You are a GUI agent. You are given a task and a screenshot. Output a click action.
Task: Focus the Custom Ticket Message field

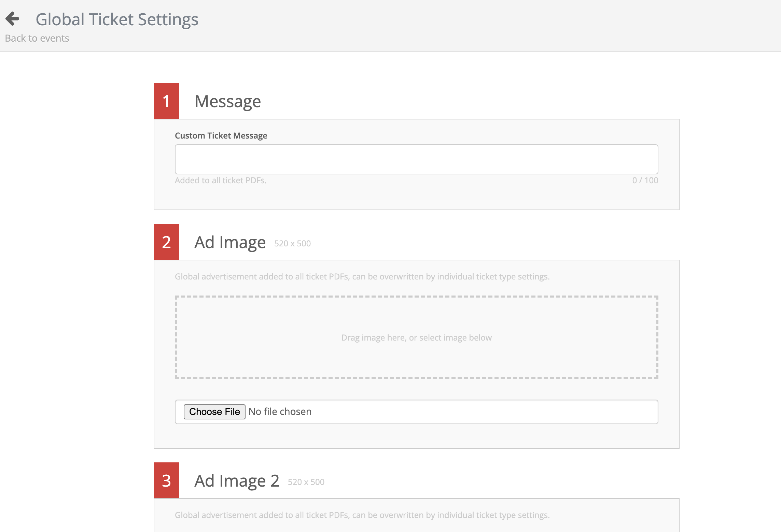pos(416,159)
